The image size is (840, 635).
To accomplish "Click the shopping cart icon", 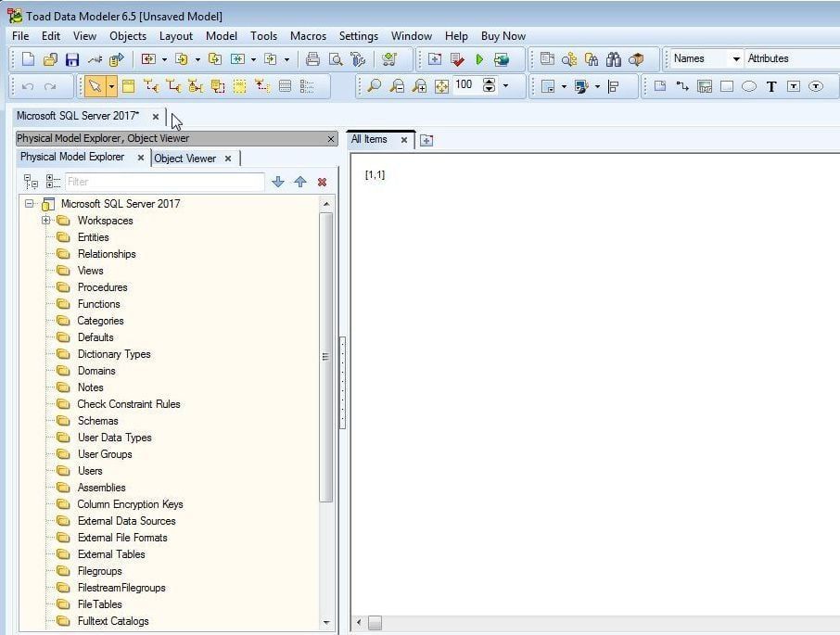I will point(389,59).
